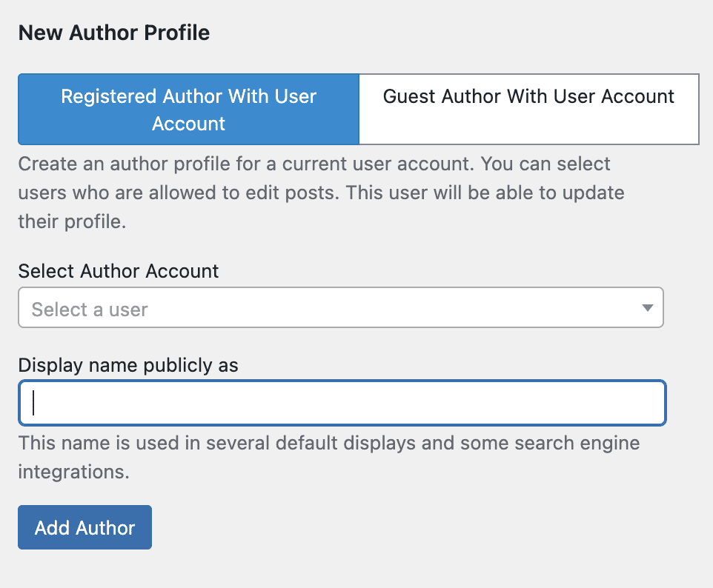
Task: Click inside the Display name publicly as field
Action: point(341,403)
